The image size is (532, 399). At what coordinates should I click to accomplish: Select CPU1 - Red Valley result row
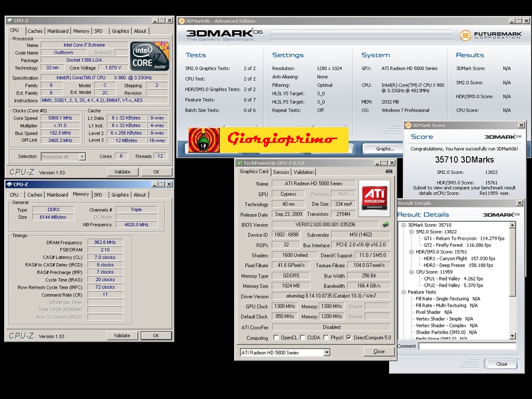point(453,278)
